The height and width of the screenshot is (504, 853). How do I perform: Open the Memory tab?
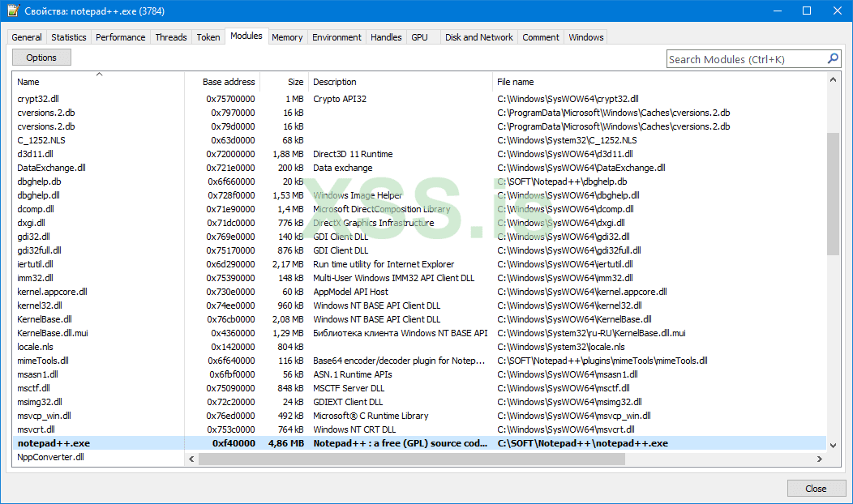pos(287,37)
